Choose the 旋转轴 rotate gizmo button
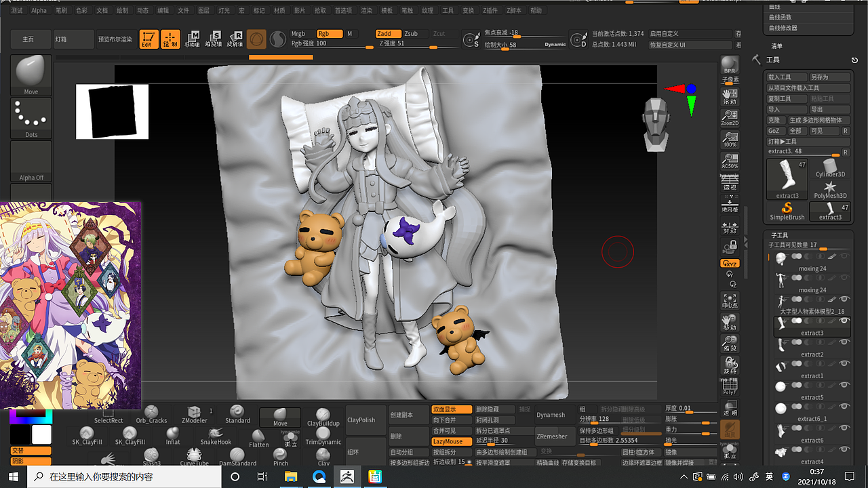This screenshot has width=868, height=488. point(234,39)
